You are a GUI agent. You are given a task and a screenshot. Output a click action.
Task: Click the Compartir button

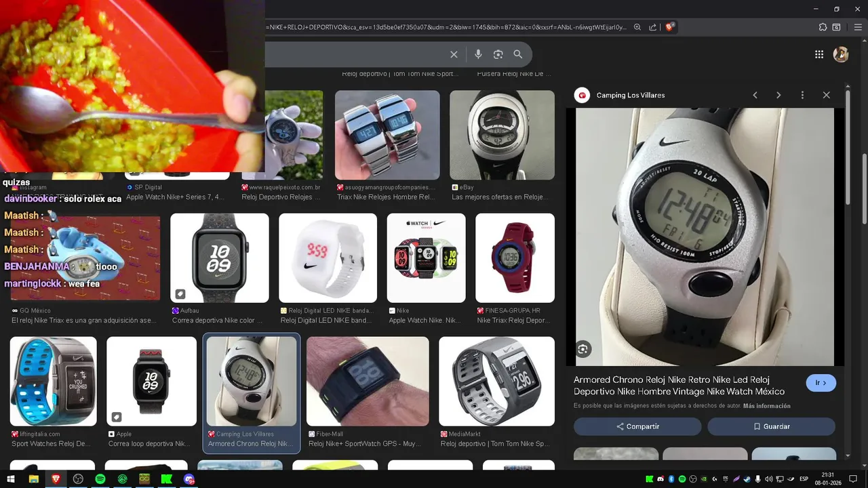tap(637, 426)
